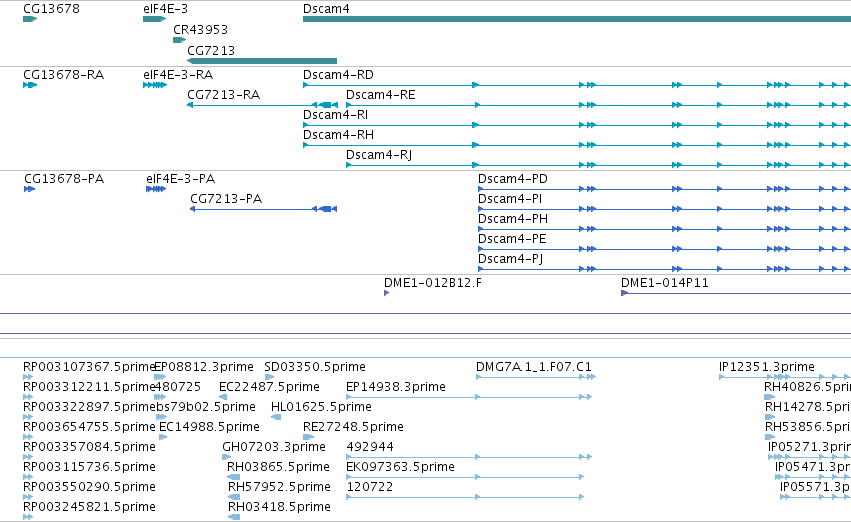Select EST RP003115736.5prime
This screenshot has width=851, height=522.
click(89, 468)
